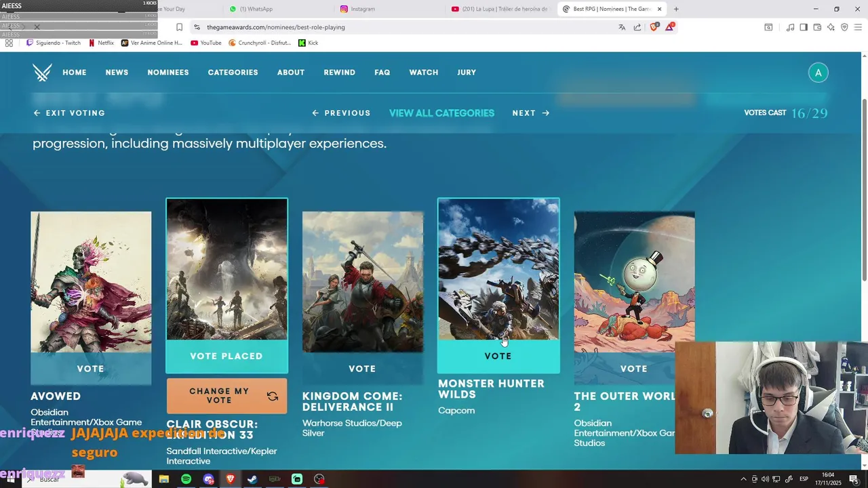Open the browser main menu hamburger icon
Image resolution: width=868 pixels, height=488 pixels.
pos(858,27)
